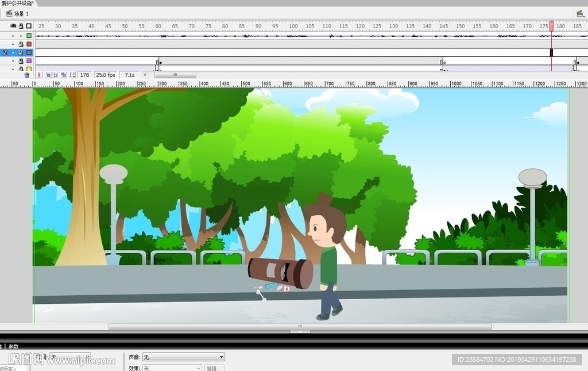Screen dimensions: 588x371
Task: Enable Edit Multiple Frames
Action: (63, 75)
